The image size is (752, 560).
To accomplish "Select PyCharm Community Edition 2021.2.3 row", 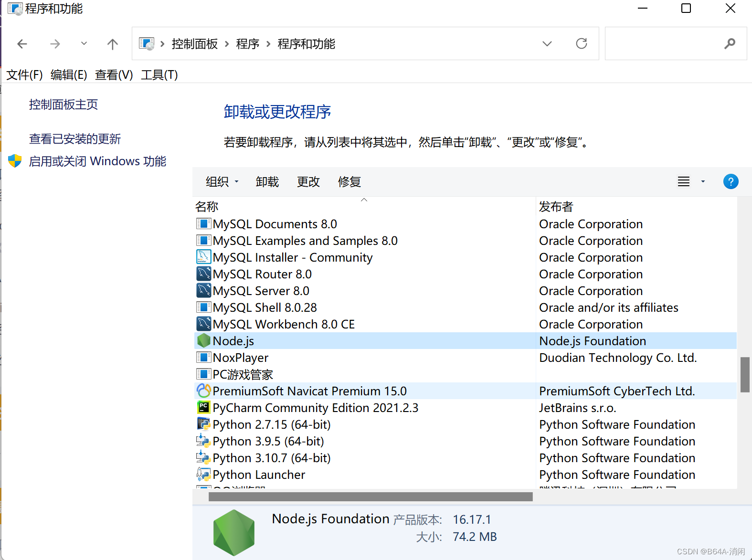I will coord(466,408).
